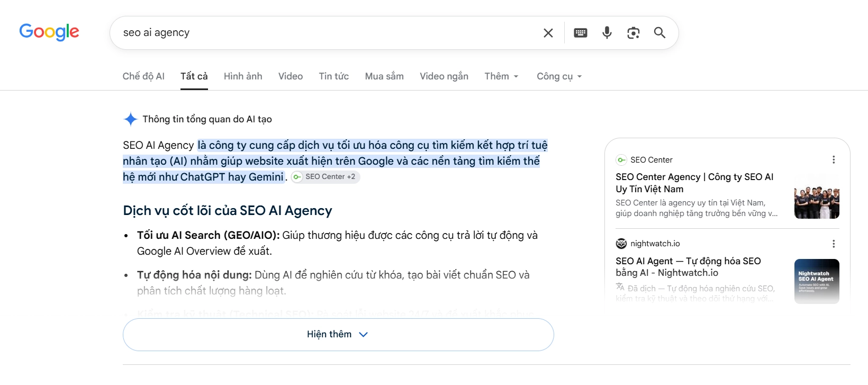868x385 pixels.
Task: Open three-dot menu for SEO Center result
Action: (834, 160)
